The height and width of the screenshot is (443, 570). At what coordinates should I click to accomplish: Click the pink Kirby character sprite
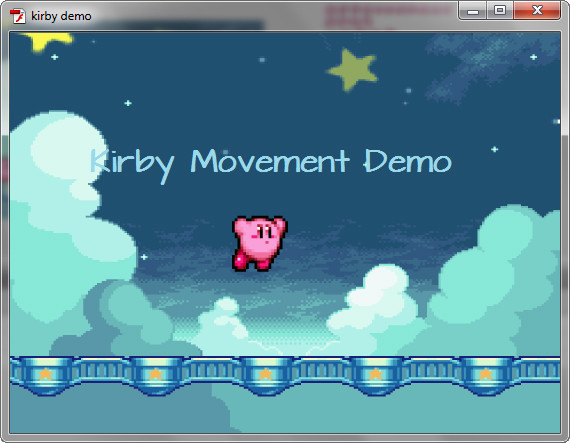(259, 243)
